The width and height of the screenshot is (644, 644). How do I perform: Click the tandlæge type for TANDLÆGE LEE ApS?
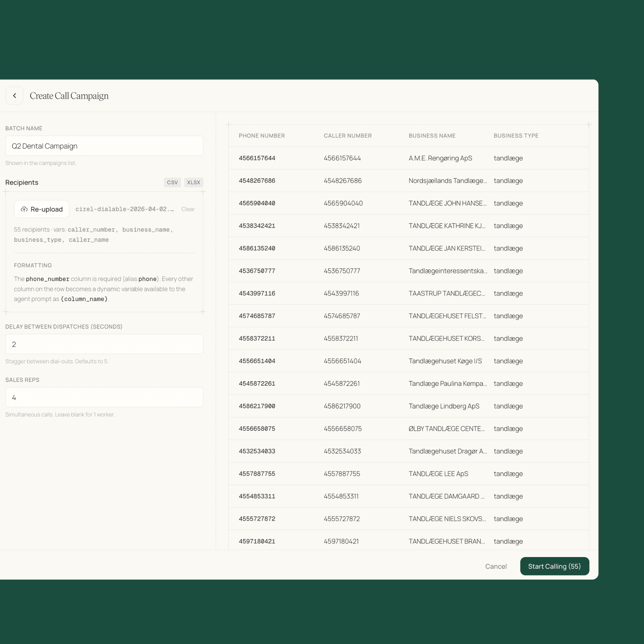pyautogui.click(x=508, y=474)
